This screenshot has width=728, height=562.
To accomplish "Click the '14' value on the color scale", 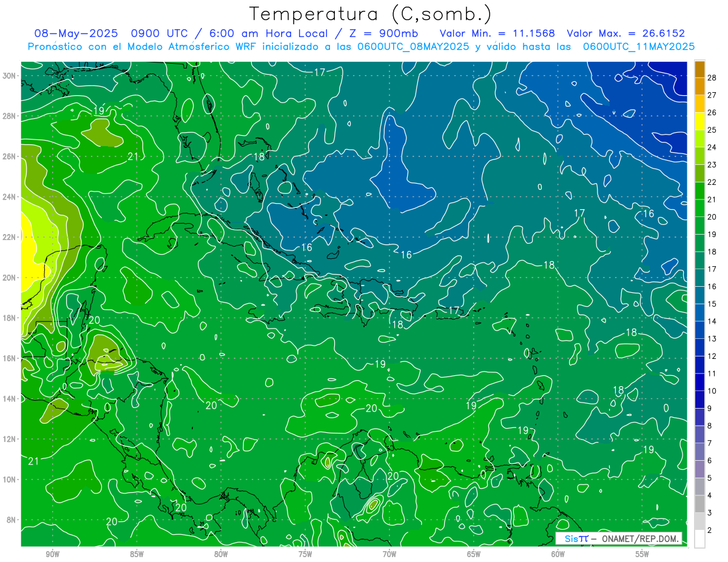I will (712, 321).
